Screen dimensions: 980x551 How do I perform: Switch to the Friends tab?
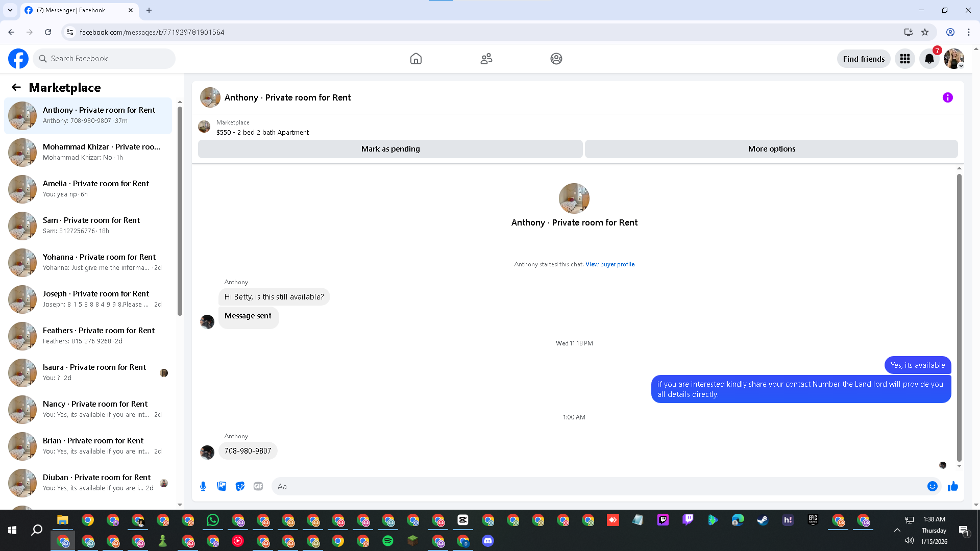pyautogui.click(x=486, y=59)
